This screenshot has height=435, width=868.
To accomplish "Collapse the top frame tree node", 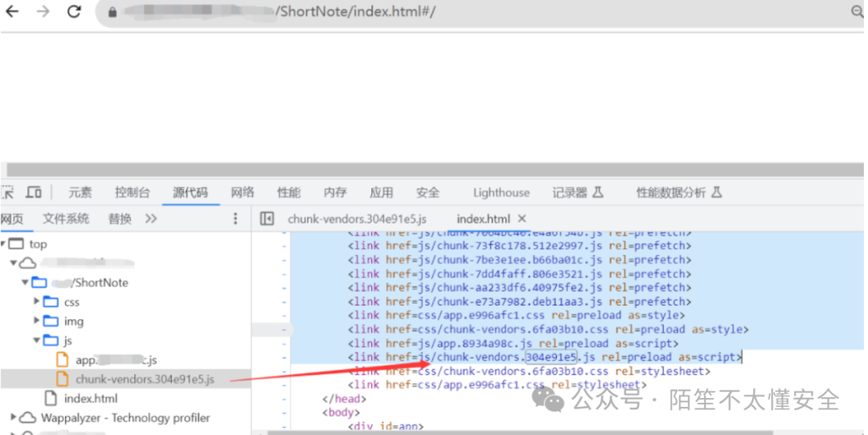I will click(3, 244).
